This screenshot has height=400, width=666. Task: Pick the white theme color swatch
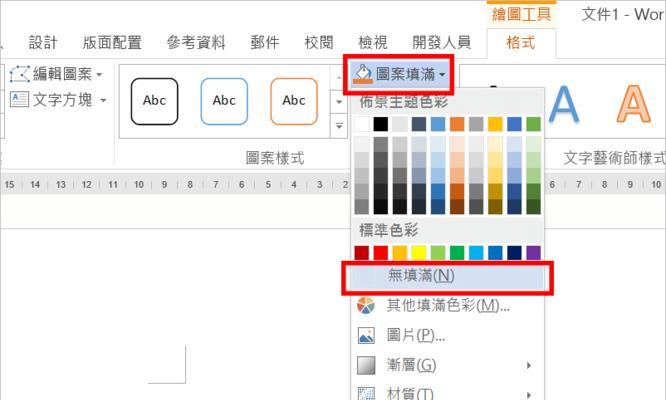[x=362, y=124]
